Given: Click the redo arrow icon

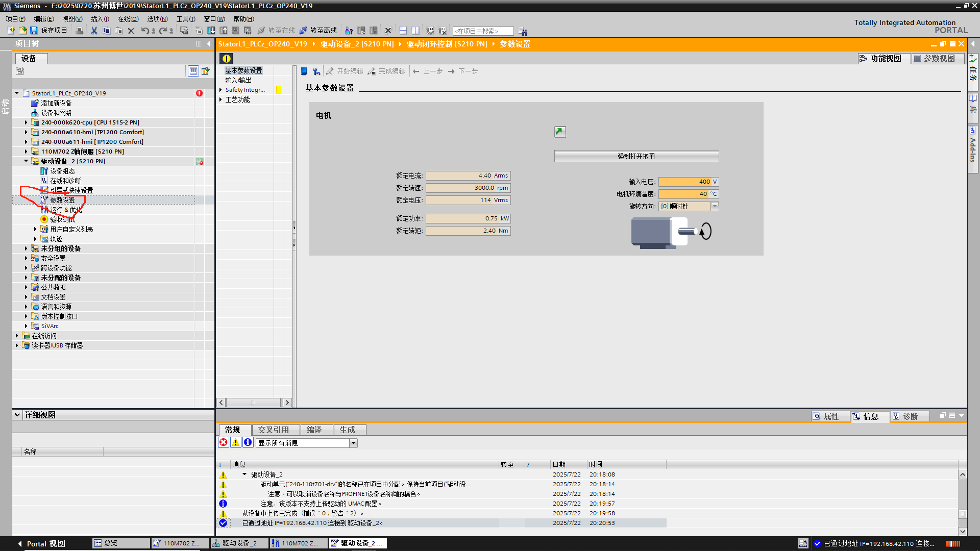Looking at the screenshot, I should 163,31.
